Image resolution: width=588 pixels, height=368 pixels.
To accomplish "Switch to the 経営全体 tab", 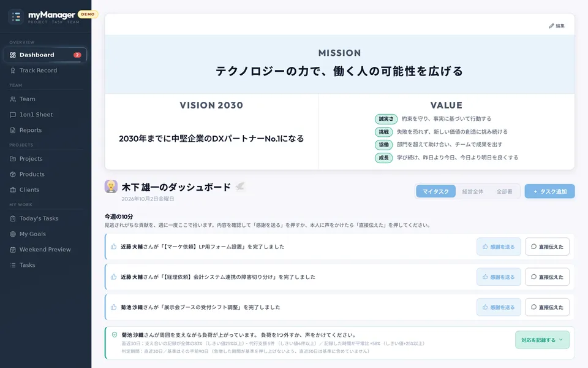I will point(472,191).
